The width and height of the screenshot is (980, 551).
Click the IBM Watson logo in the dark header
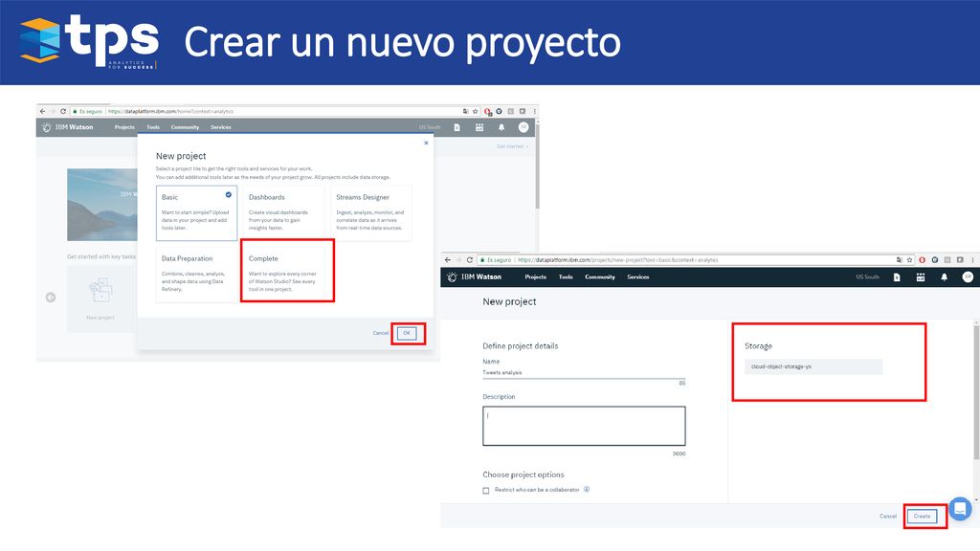tap(475, 276)
